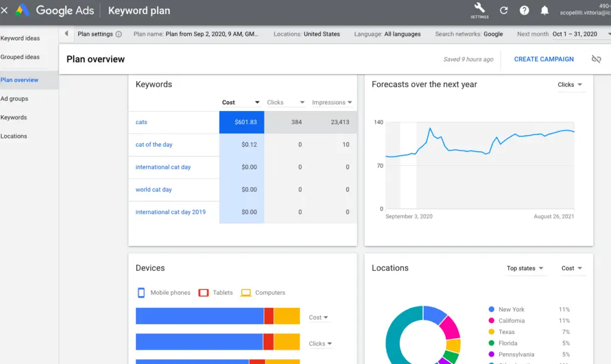Image resolution: width=611 pixels, height=364 pixels.
Task: Click the Texas yellow legend dot
Action: [x=492, y=332]
